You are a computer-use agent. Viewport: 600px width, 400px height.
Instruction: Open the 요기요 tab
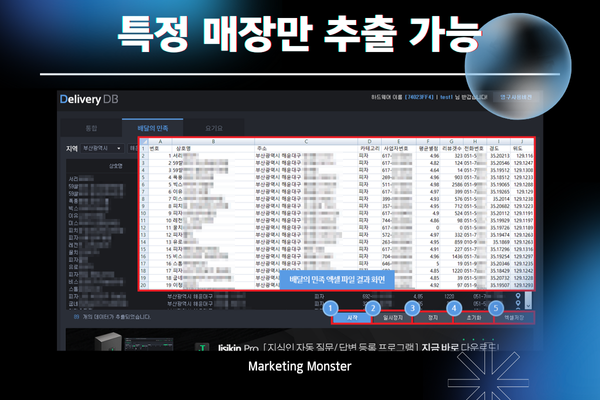coord(214,128)
